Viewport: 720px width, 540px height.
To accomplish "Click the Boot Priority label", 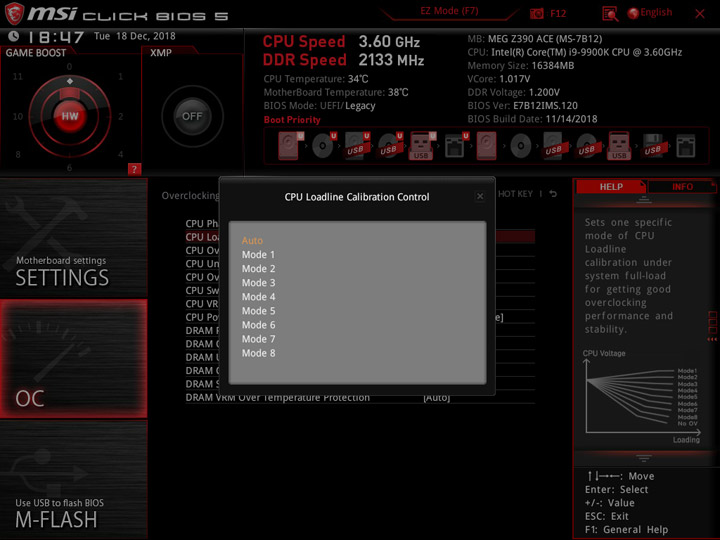I will (292, 120).
